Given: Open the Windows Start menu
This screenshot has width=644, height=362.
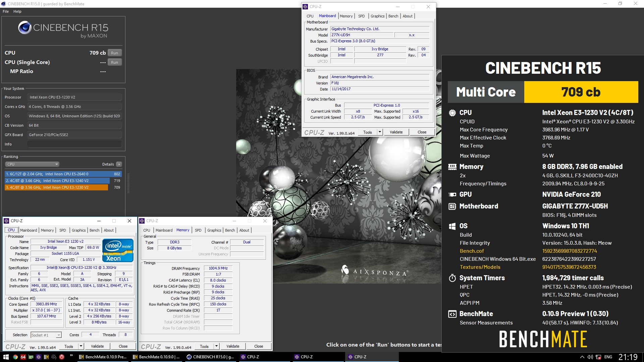Looking at the screenshot, I should (6, 357).
